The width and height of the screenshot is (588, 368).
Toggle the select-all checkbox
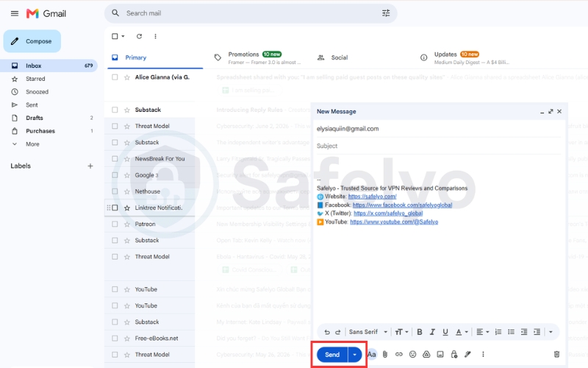tap(115, 36)
